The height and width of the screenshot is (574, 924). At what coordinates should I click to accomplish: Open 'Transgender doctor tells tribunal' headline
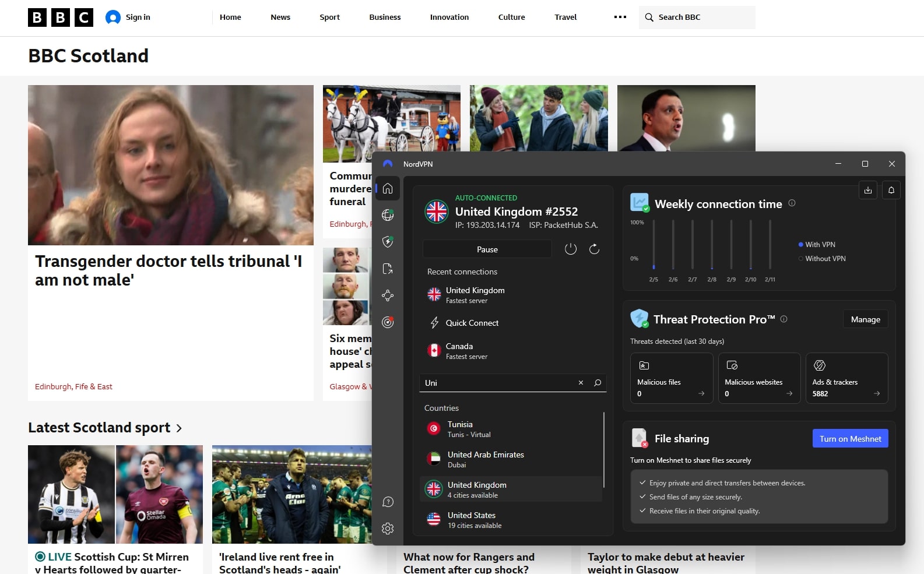(168, 270)
